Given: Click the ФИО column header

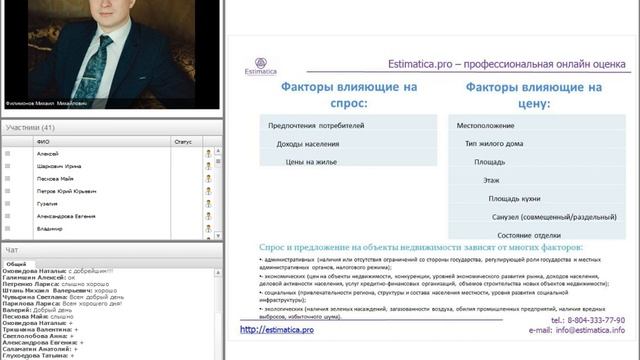Looking at the screenshot, I should [102, 142].
